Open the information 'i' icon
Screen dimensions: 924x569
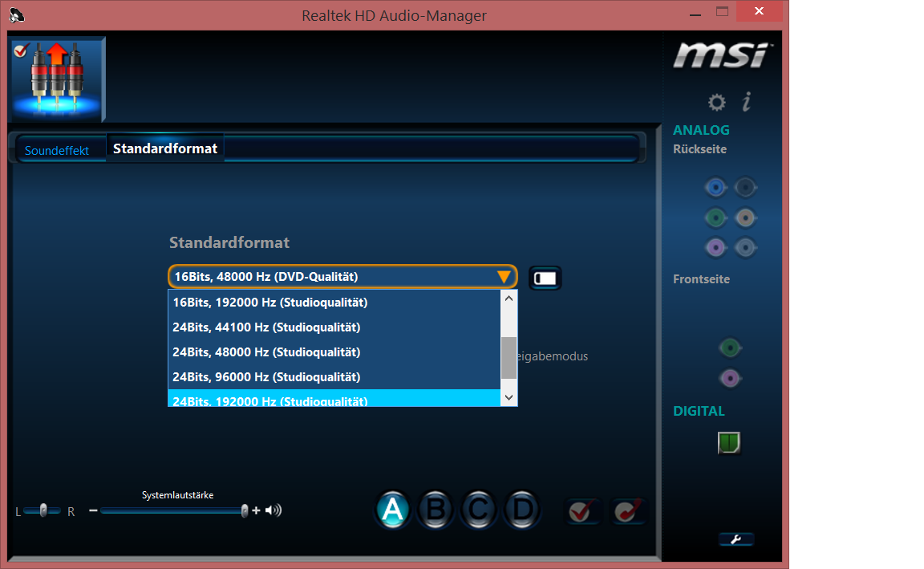747,101
